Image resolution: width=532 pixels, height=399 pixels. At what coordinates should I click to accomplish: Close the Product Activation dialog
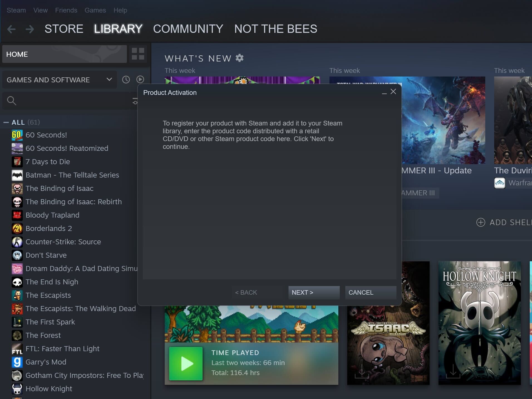point(393,92)
